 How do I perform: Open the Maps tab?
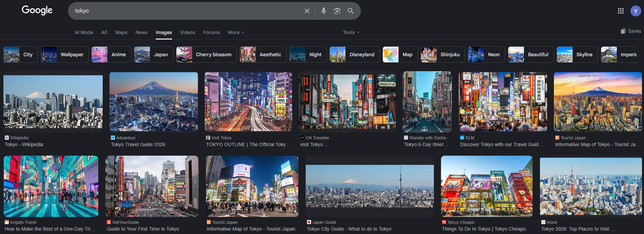121,32
